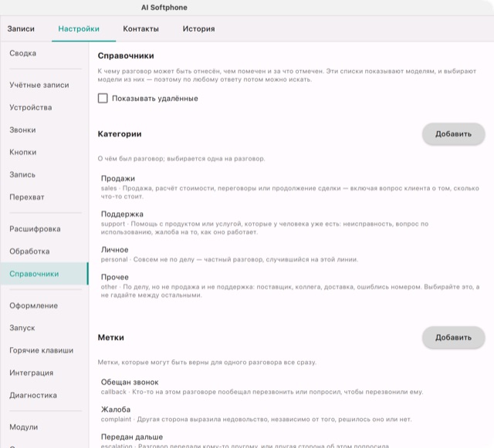Open Обработка settings section
The width and height of the screenshot is (494, 448).
click(44, 251)
